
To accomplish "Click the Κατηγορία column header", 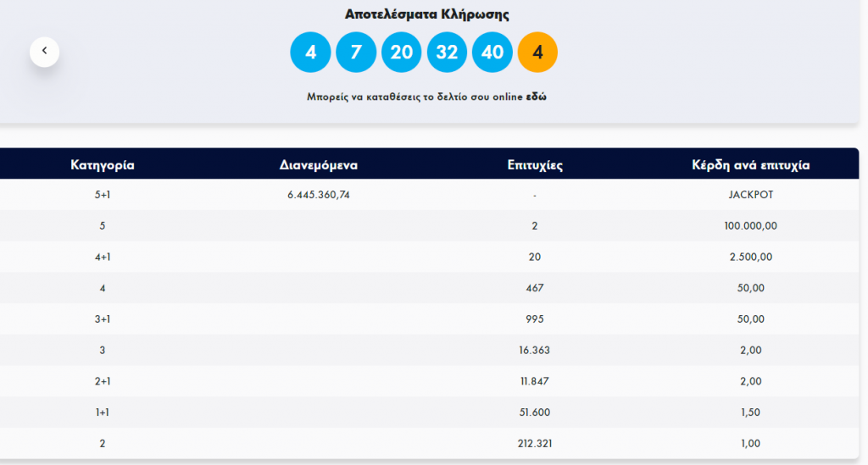I will pos(103,165).
